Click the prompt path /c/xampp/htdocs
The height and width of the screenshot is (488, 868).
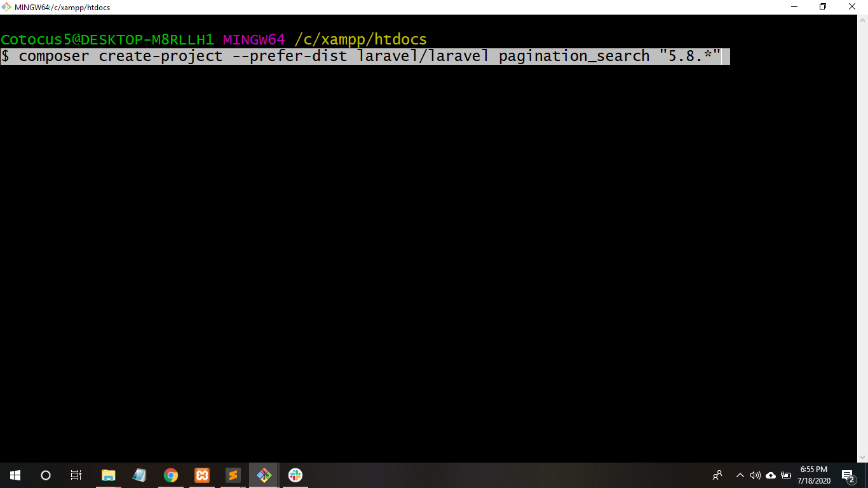[x=360, y=40]
